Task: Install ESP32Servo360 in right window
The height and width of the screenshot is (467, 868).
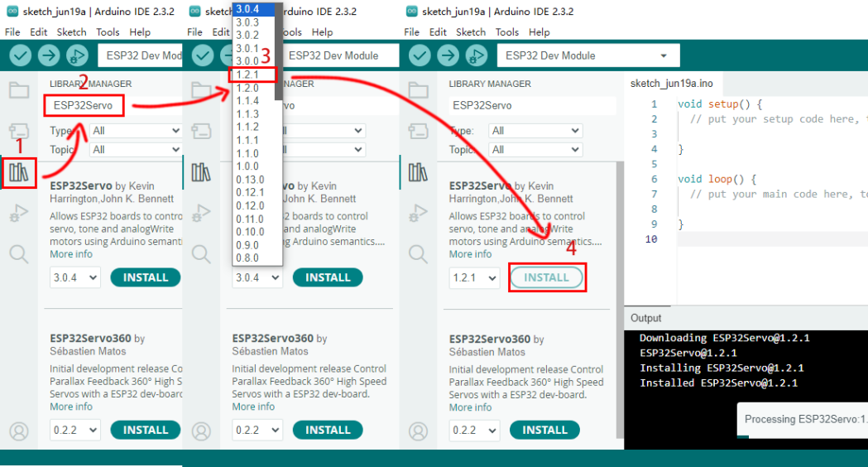Action: point(544,430)
